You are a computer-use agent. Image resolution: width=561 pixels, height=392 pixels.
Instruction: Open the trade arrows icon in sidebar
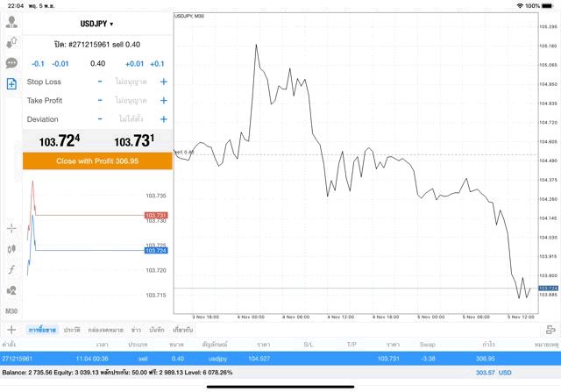pyautogui.click(x=11, y=43)
